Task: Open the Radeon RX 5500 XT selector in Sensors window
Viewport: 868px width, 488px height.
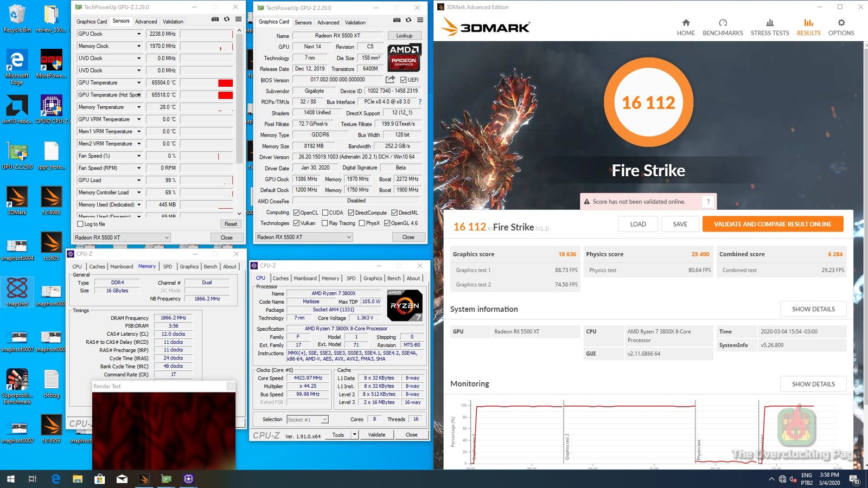Action: [122, 237]
